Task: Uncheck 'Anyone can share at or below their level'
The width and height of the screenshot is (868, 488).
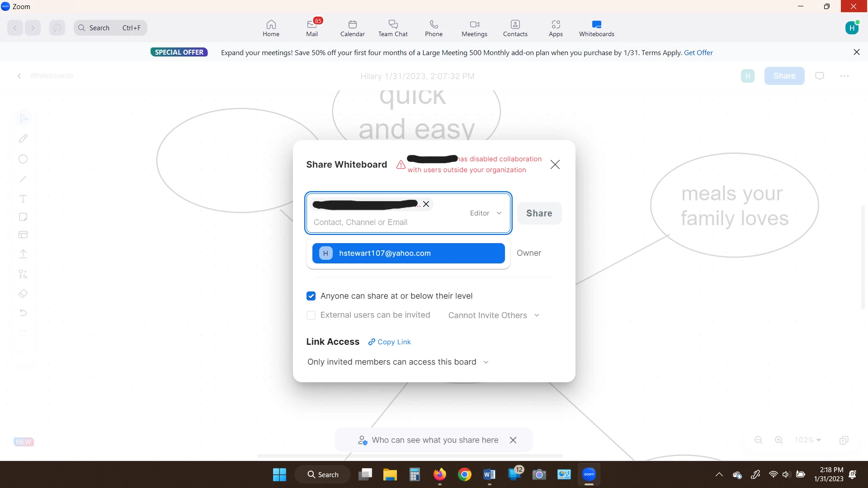Action: click(x=311, y=296)
